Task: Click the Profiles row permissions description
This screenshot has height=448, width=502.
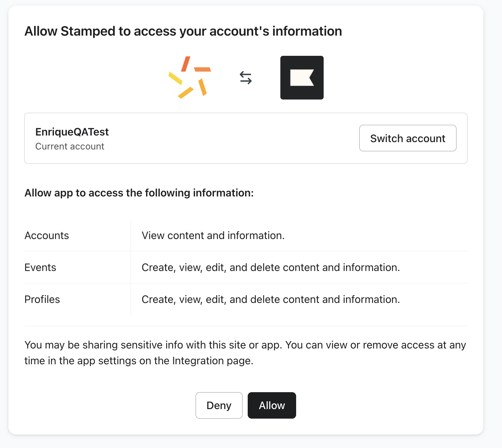Action: [x=270, y=299]
